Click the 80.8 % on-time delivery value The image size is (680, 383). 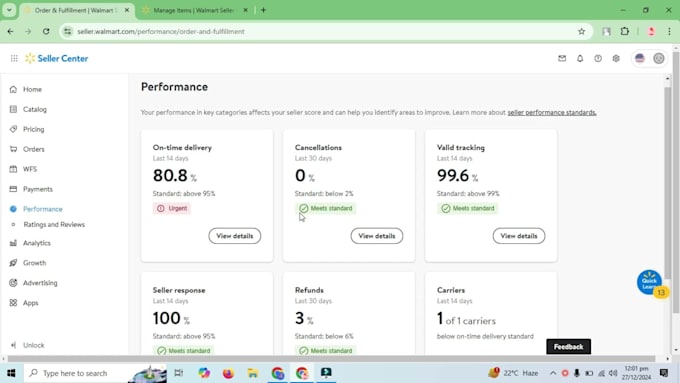[x=174, y=176]
